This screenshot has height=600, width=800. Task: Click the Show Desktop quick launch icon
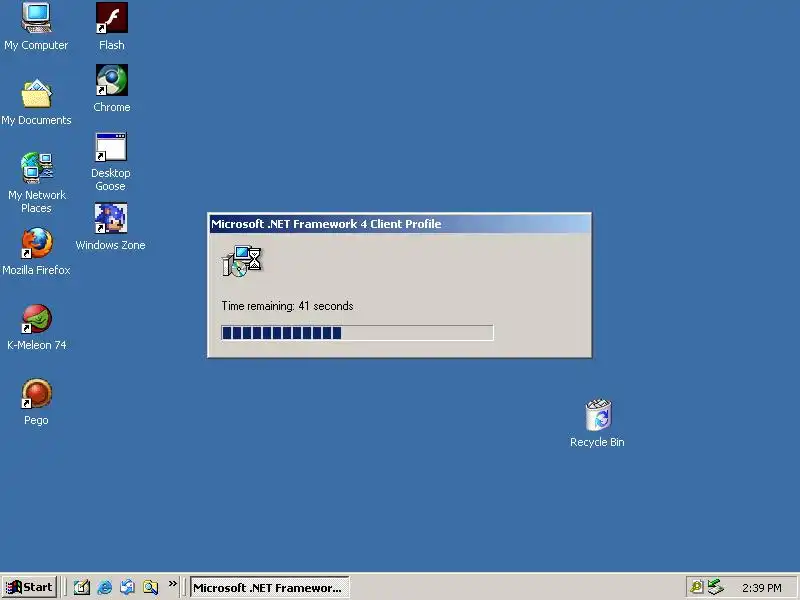pos(82,587)
